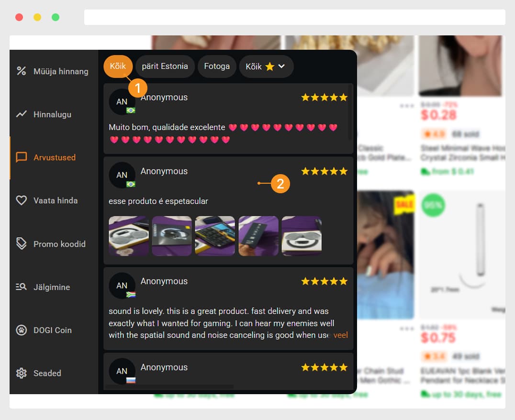Open Vaata hinda heart icon
515x420 pixels.
point(22,200)
